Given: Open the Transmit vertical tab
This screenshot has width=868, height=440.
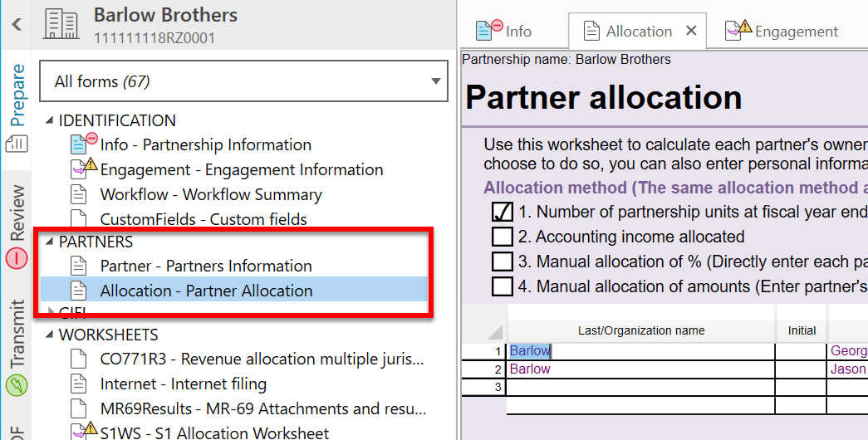Looking at the screenshot, I should (x=17, y=335).
